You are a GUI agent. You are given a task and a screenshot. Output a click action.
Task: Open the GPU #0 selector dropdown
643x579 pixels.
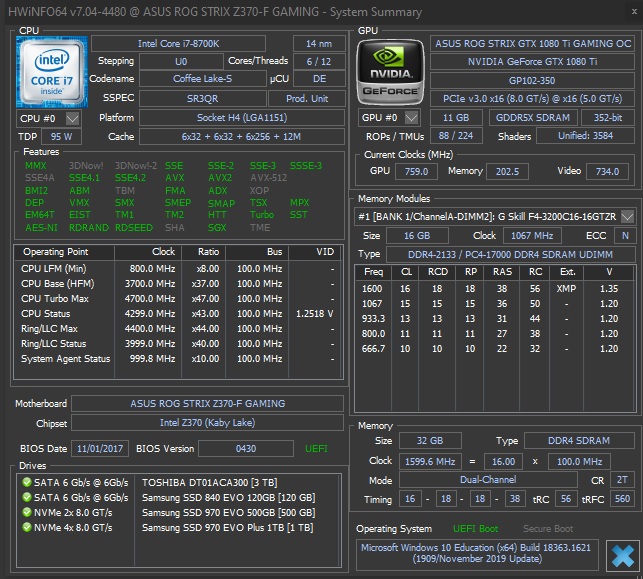[412, 118]
